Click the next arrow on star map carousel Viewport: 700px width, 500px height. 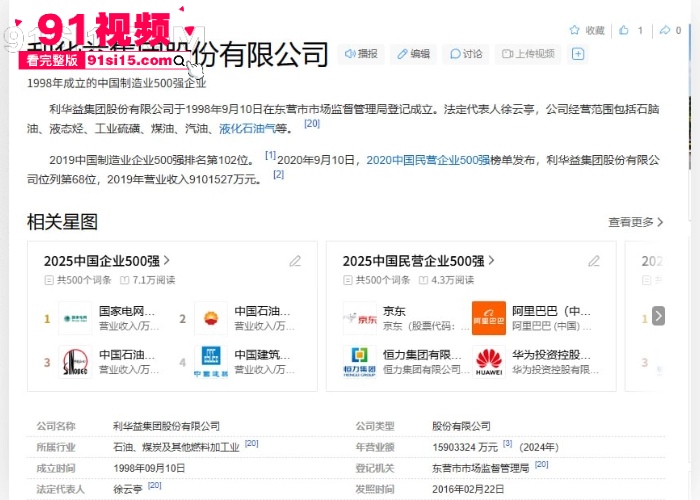pos(658,316)
